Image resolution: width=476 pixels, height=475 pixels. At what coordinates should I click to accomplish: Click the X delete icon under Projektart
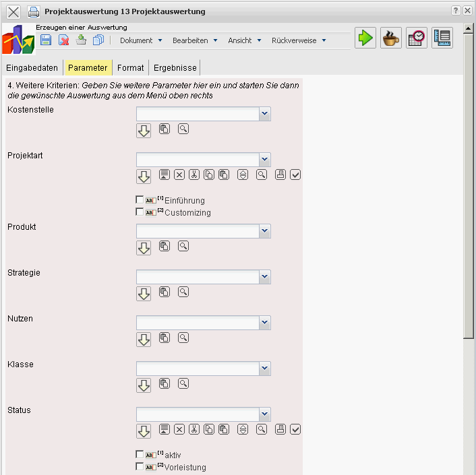pos(179,175)
